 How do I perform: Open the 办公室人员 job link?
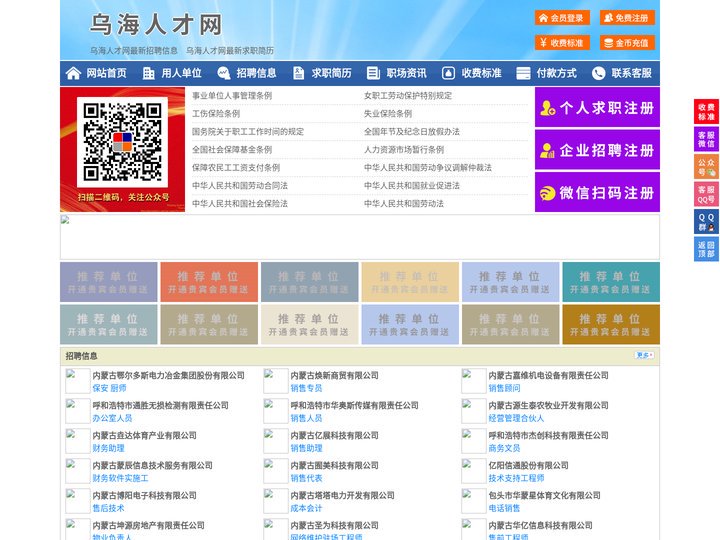click(112, 418)
